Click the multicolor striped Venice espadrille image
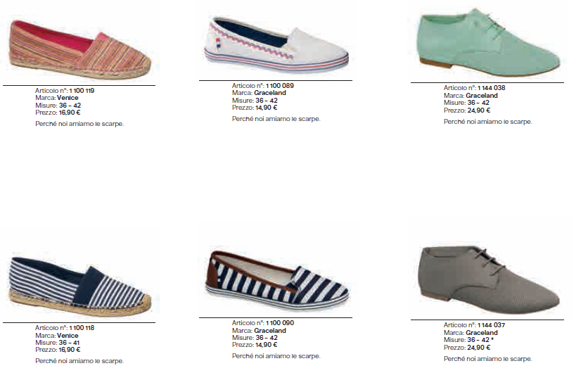 click(x=80, y=49)
